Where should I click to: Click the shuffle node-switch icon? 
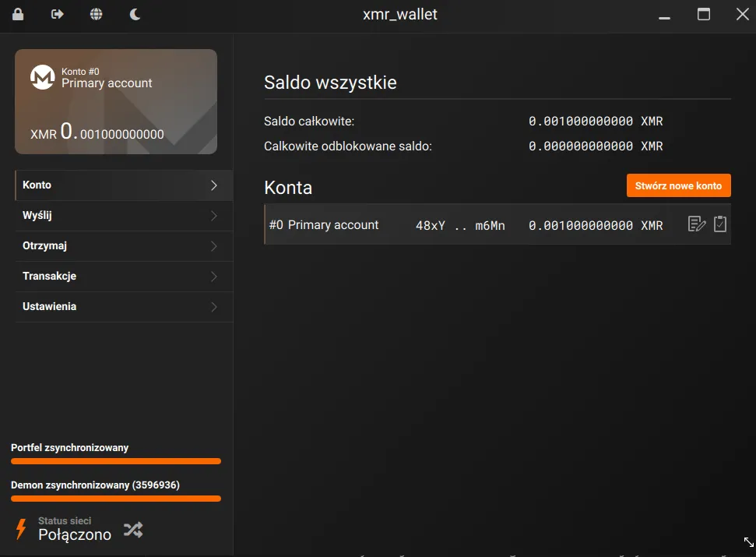pos(133,530)
